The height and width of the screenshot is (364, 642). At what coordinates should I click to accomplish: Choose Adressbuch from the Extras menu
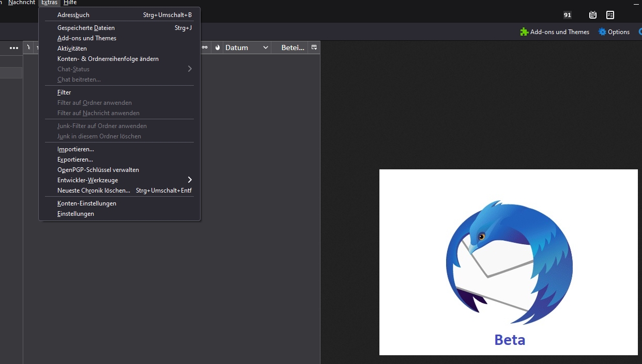(x=73, y=15)
